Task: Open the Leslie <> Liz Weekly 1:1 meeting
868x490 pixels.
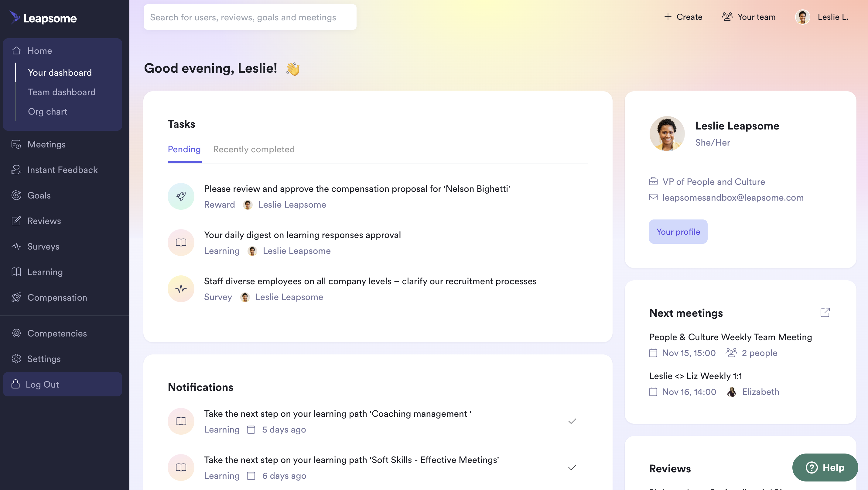Action: pyautogui.click(x=695, y=376)
